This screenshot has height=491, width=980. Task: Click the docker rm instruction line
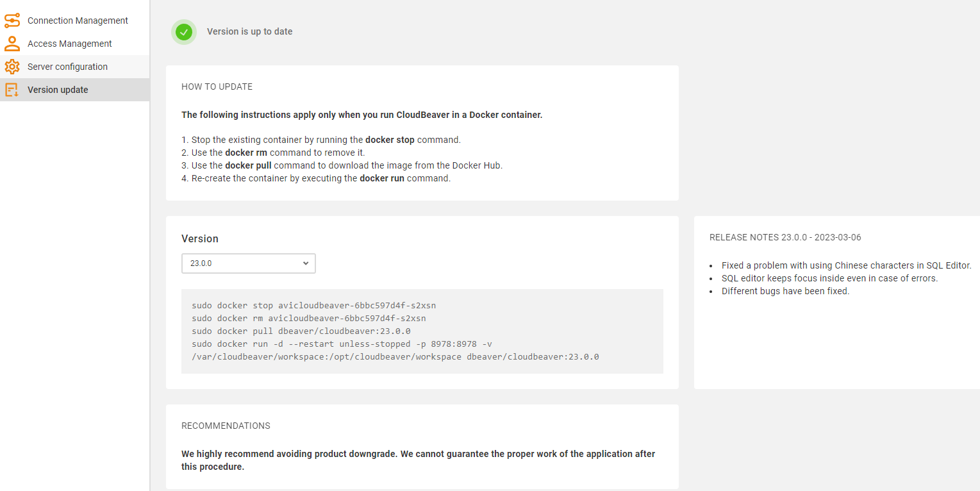pos(273,153)
